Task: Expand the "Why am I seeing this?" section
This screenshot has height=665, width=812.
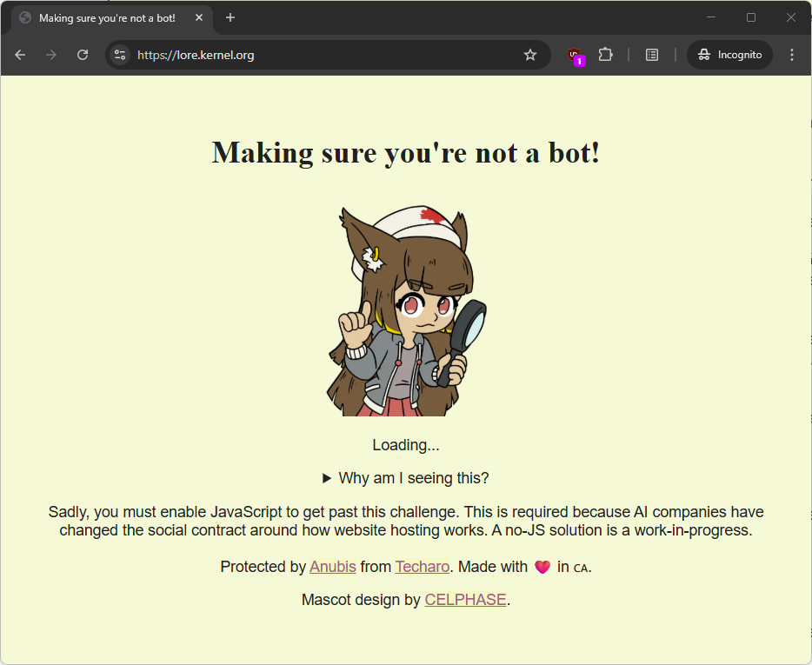Action: click(406, 478)
